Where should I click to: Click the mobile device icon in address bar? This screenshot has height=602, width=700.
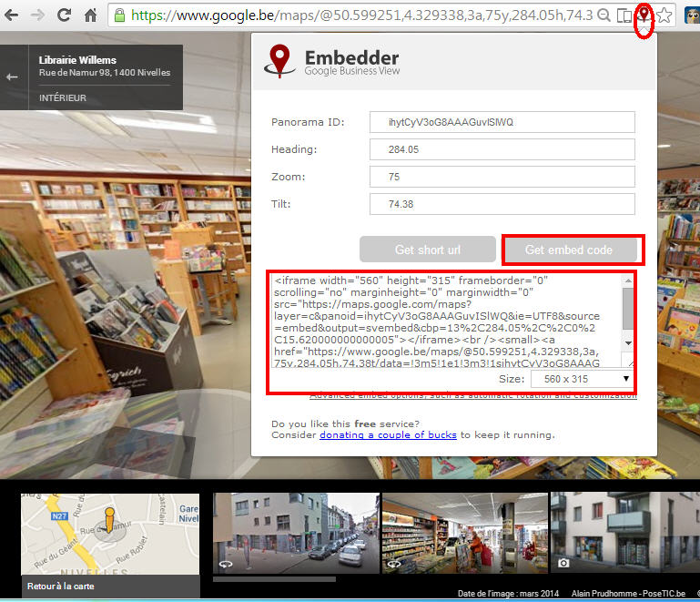624,15
